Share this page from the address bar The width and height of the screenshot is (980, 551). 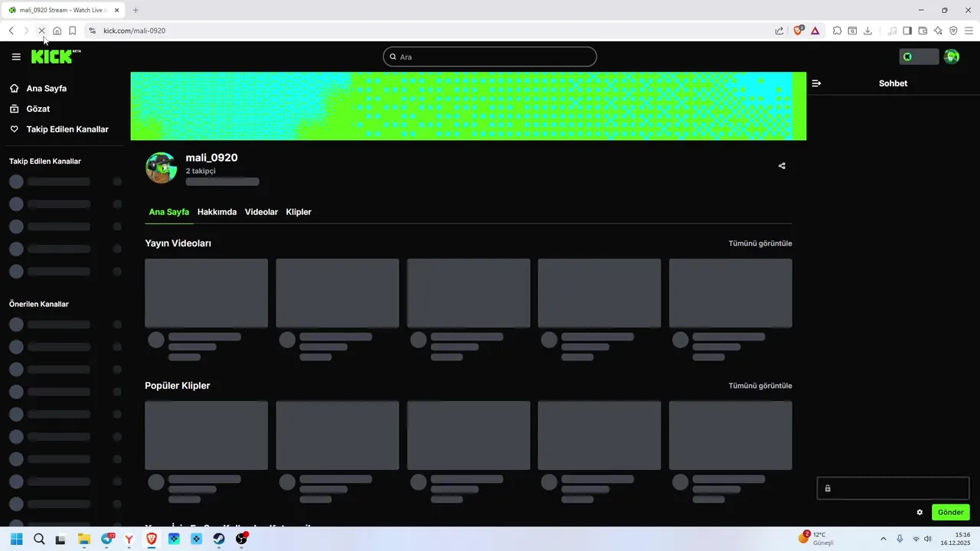pos(779,31)
